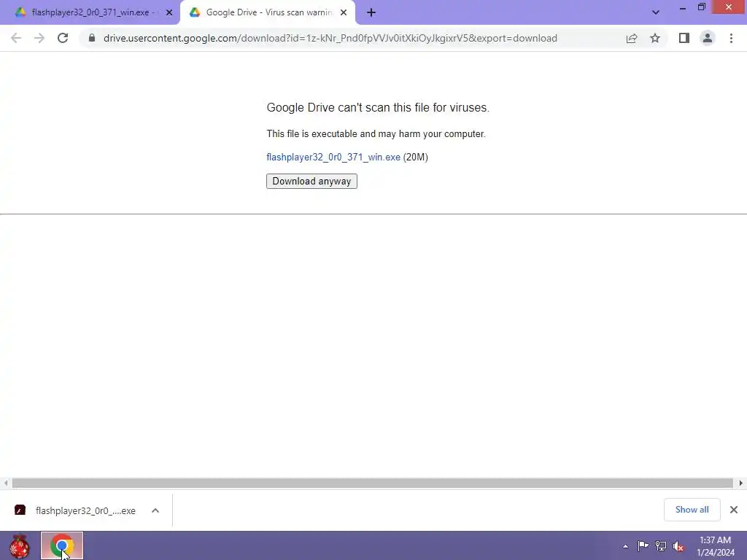Image resolution: width=747 pixels, height=560 pixels.
Task: Share this page using the share icon
Action: [x=632, y=38]
